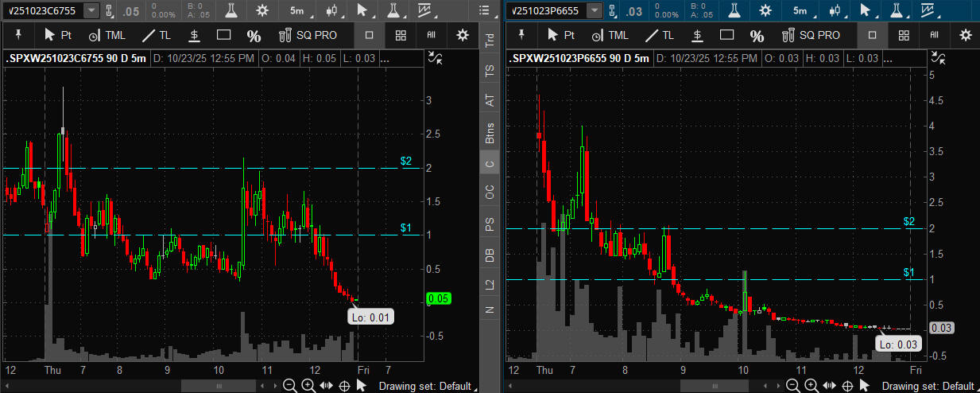Pick the TL trendline tool in left chart
980x393 pixels.
(156, 35)
